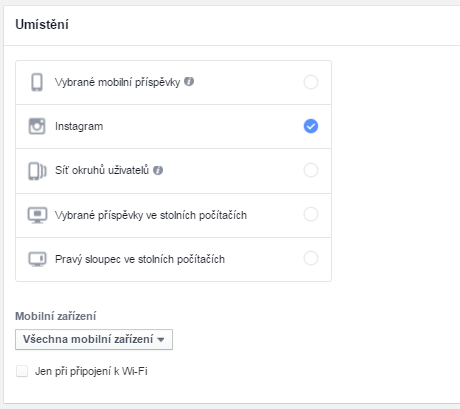The image size is (460, 409).
Task: Enable Vybrané příspěvky ve stolních počítačích circle
Action: (x=311, y=214)
